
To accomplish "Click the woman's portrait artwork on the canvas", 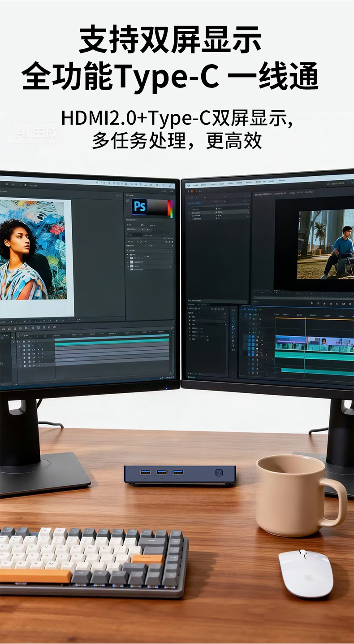I will coord(33,251).
